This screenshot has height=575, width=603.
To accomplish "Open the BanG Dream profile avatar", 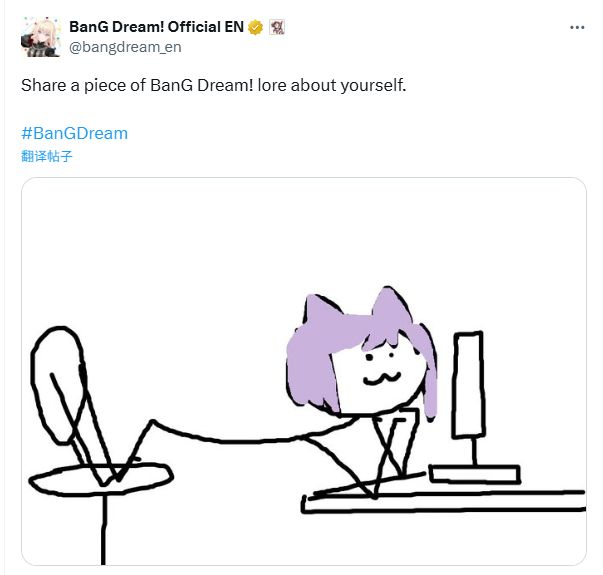I will pos(40,37).
